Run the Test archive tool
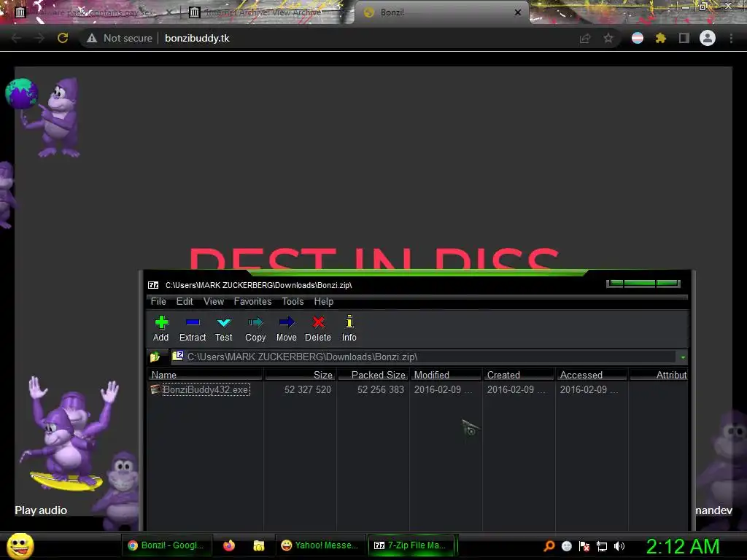747x560 pixels. pyautogui.click(x=223, y=328)
